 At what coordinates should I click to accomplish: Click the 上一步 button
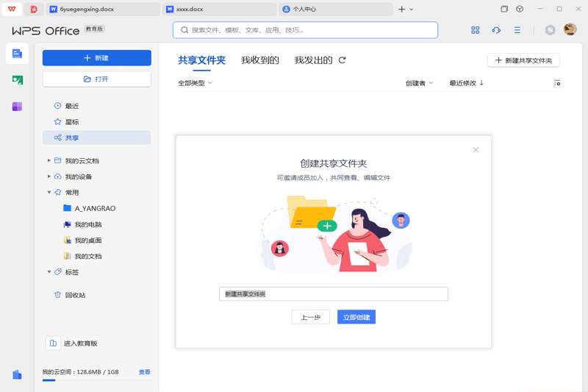(x=310, y=317)
